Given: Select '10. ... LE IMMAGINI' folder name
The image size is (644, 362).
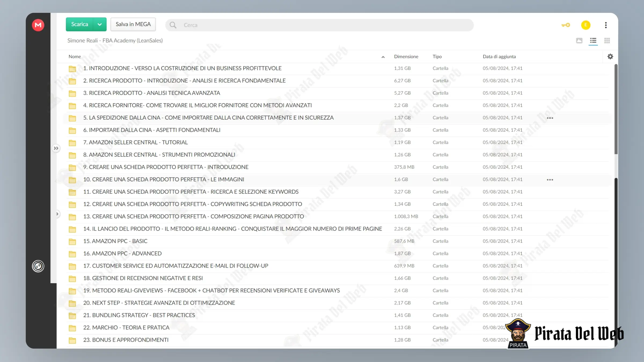Looking at the screenshot, I should (x=164, y=179).
